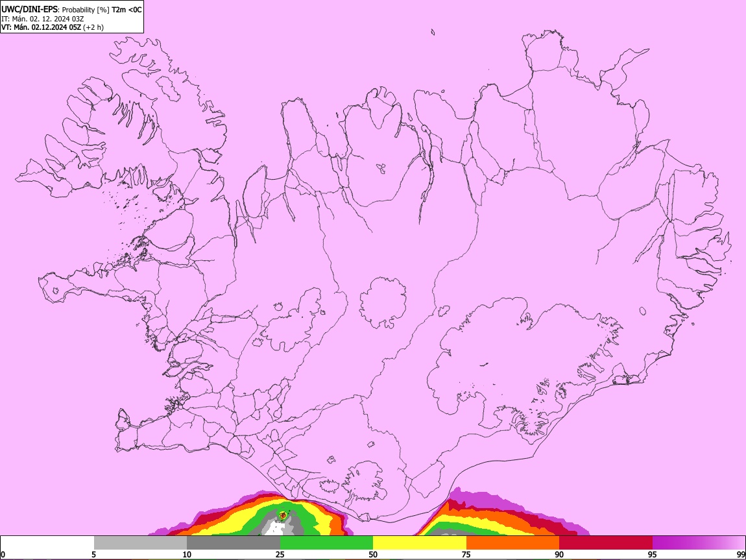Click the "(+2 h)" forecast offset text

[x=93, y=27]
